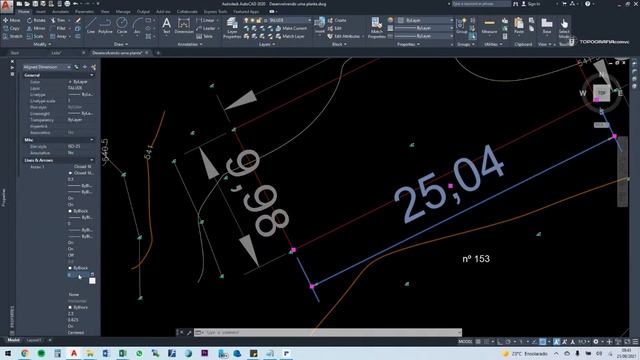The height and width of the screenshot is (360, 640).
Task: Click Edit Attributes button
Action: (x=344, y=36)
